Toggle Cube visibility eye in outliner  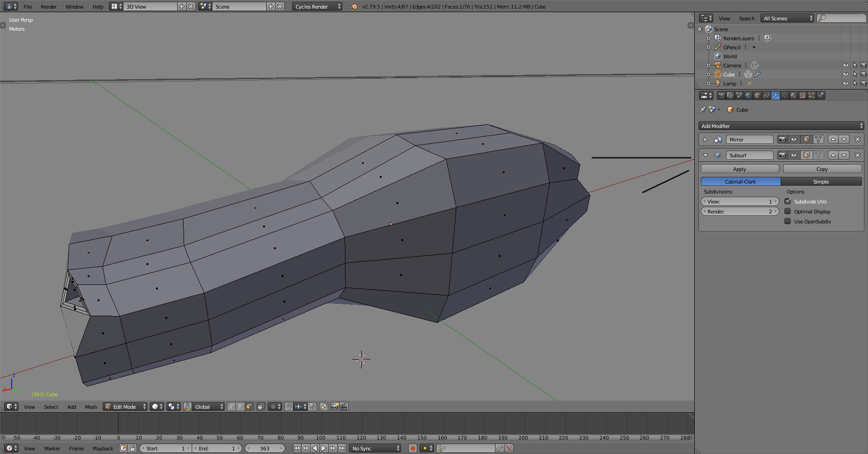tap(845, 74)
